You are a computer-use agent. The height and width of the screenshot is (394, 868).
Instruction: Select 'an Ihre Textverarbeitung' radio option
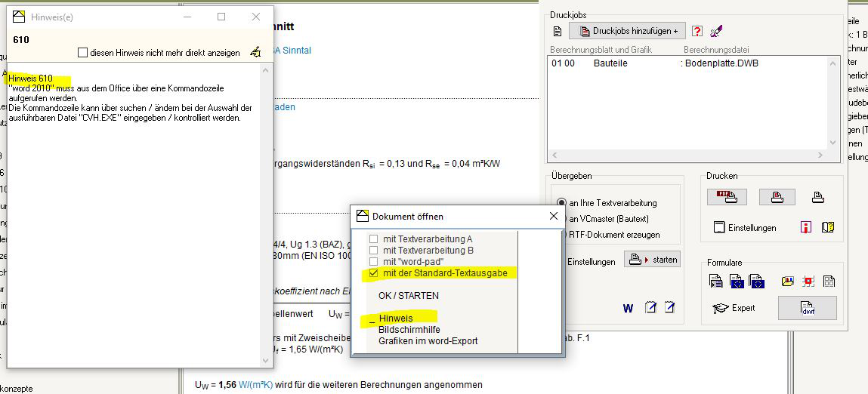coord(562,203)
